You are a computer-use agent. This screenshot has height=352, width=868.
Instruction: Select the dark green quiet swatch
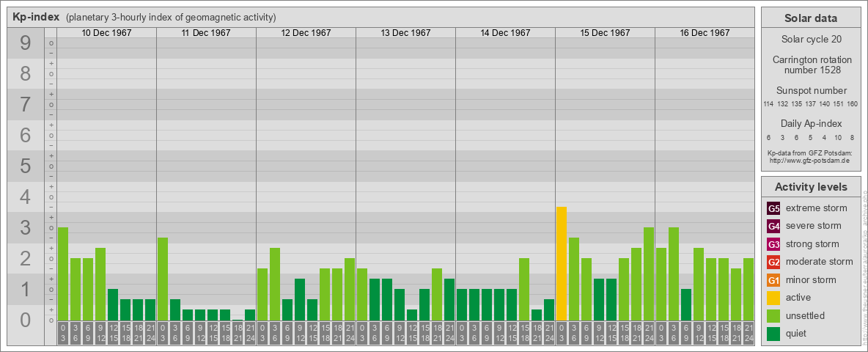(x=773, y=334)
